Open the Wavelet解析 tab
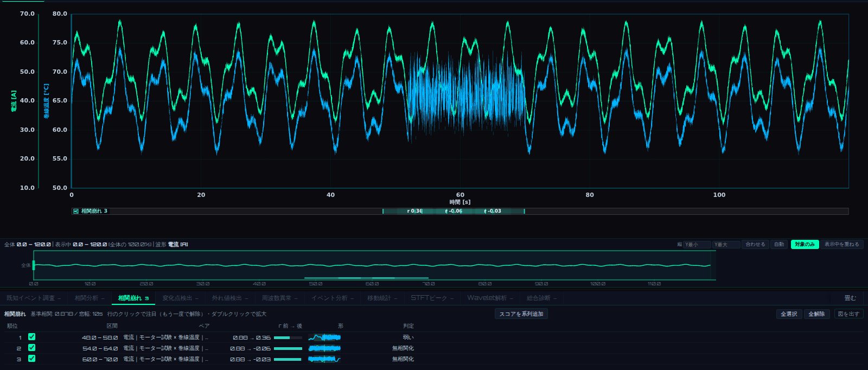This screenshot has height=370, width=868. [x=490, y=298]
